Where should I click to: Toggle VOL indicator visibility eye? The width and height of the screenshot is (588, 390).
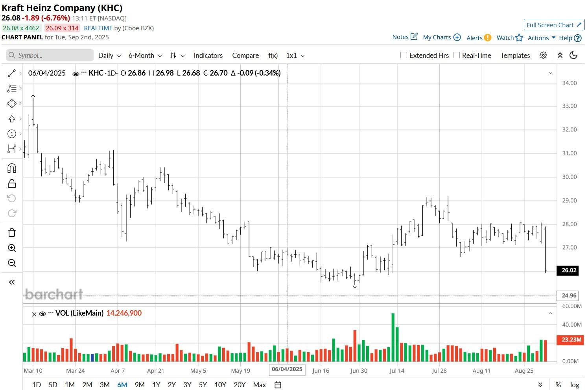point(42,314)
